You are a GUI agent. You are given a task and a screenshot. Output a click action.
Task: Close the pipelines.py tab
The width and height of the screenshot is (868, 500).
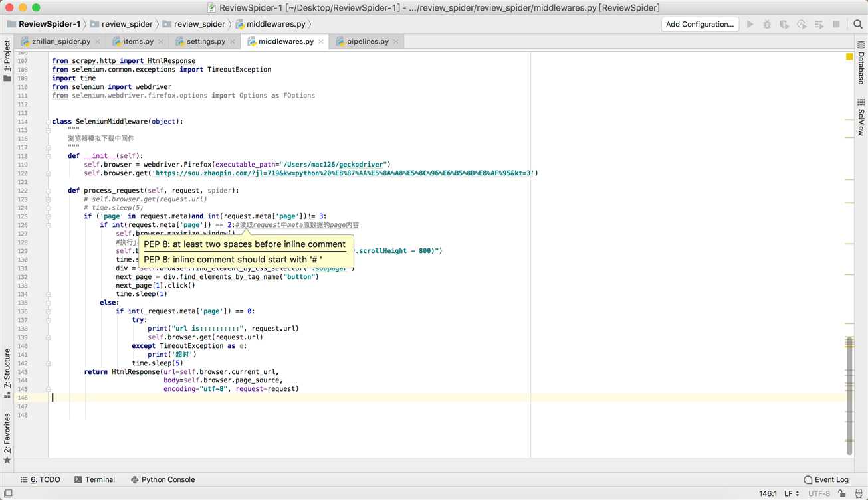click(x=395, y=42)
